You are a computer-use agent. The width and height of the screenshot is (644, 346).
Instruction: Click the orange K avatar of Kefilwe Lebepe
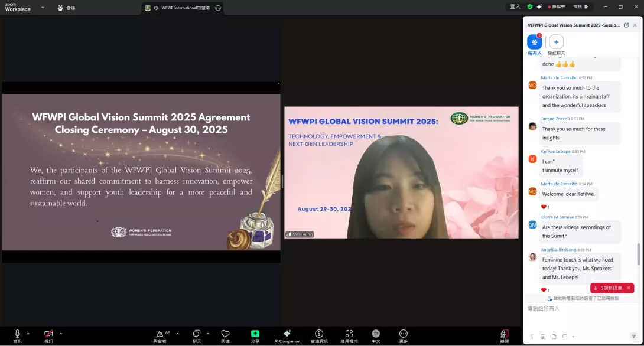click(x=533, y=159)
